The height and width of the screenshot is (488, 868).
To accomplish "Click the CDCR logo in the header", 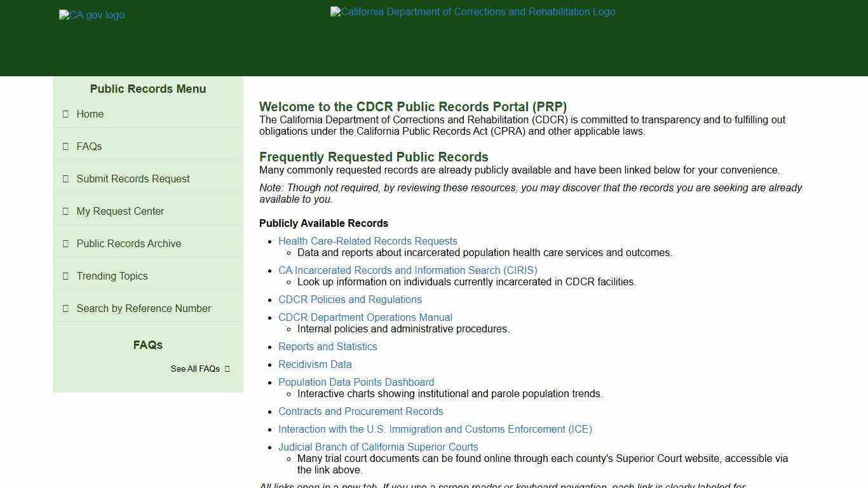I will (473, 11).
